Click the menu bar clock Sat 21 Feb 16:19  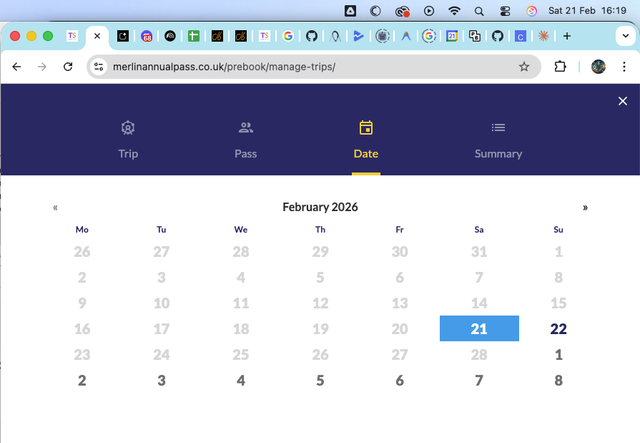(x=587, y=11)
